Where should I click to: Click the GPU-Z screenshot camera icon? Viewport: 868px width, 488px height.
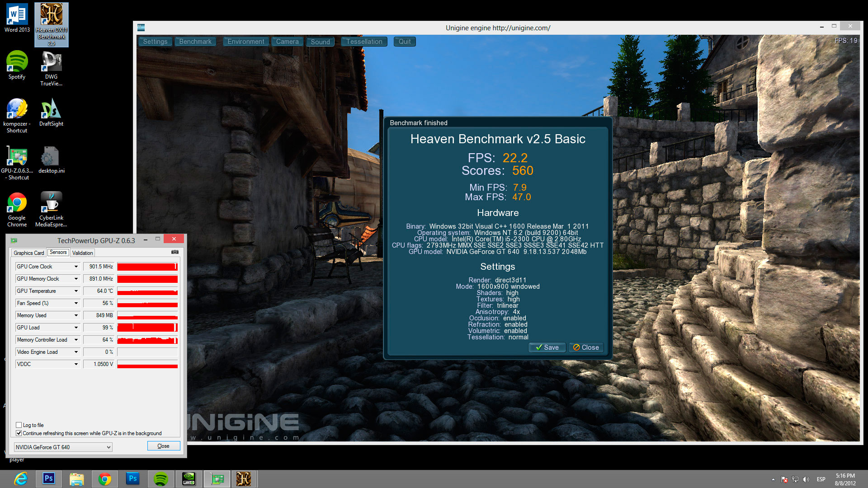tap(175, 252)
